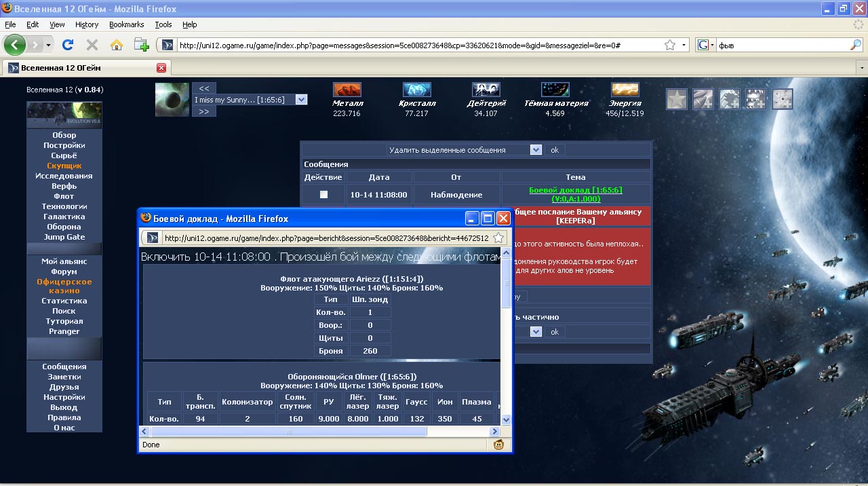Click the Crystal resource icon
The height and width of the screenshot is (486, 868).
(417, 90)
